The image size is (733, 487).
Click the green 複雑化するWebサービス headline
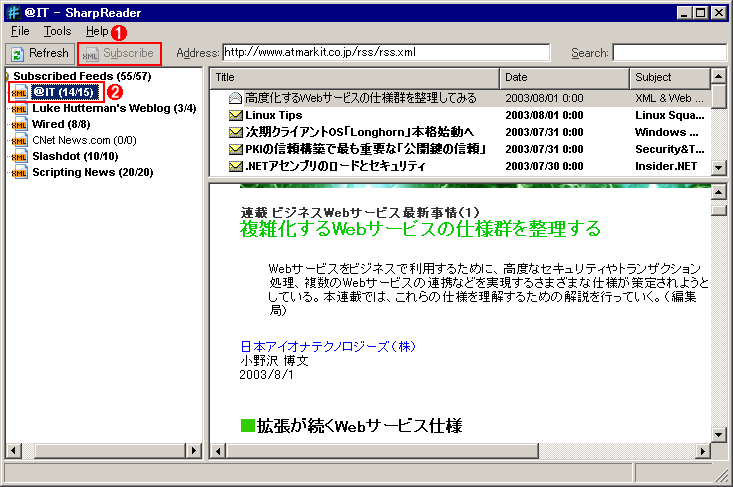tap(420, 229)
